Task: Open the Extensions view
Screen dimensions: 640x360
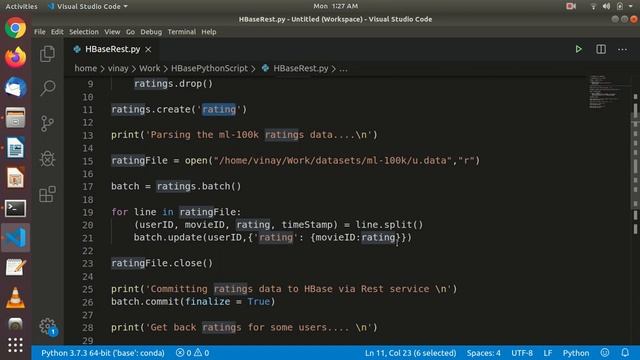Action: pos(47,194)
